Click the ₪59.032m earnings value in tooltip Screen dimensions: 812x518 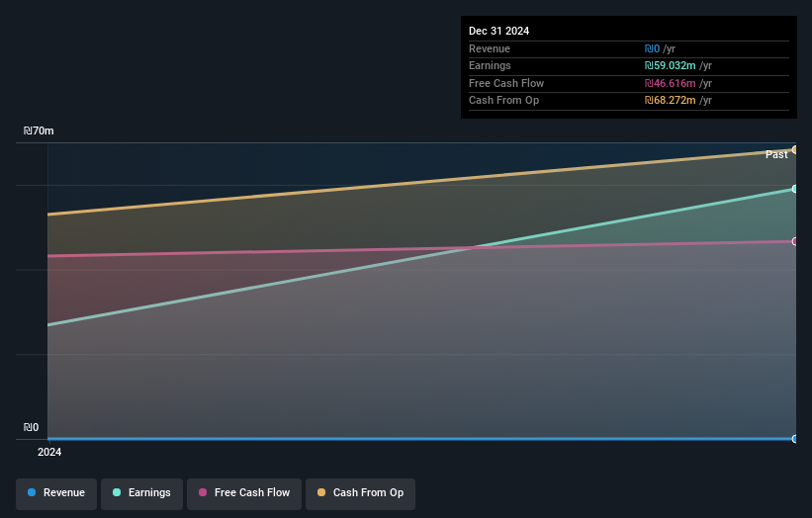(x=671, y=65)
